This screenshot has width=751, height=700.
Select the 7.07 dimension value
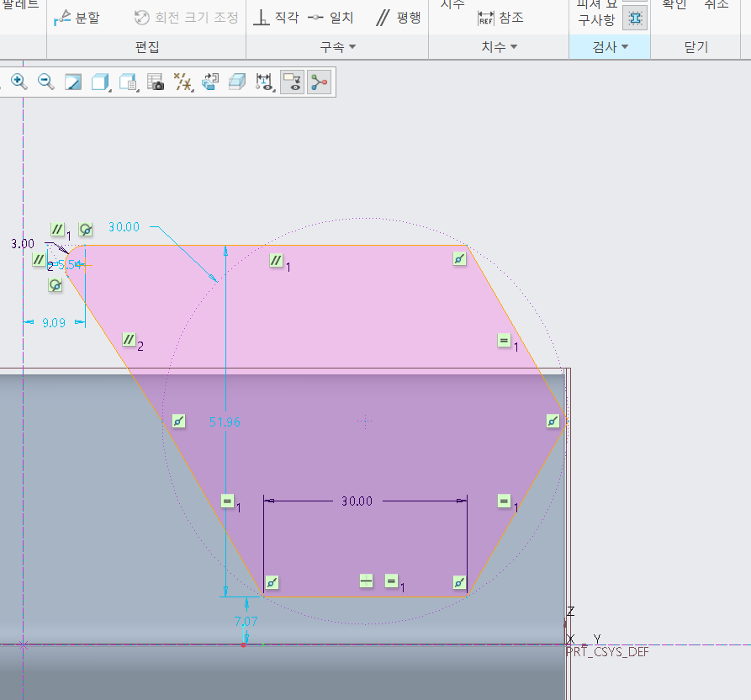tap(246, 622)
